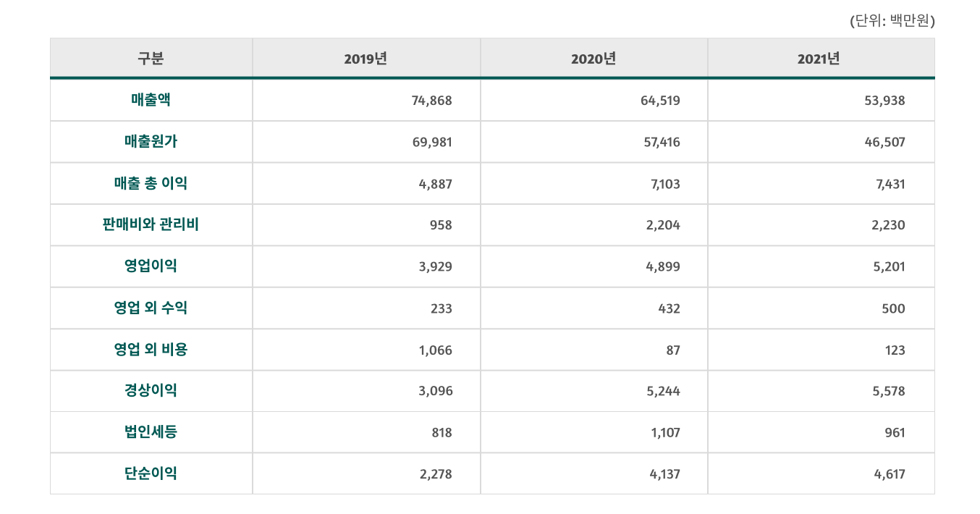Click the 영업이익 row label
Image resolution: width=980 pixels, height=514 pixels.
click(151, 266)
